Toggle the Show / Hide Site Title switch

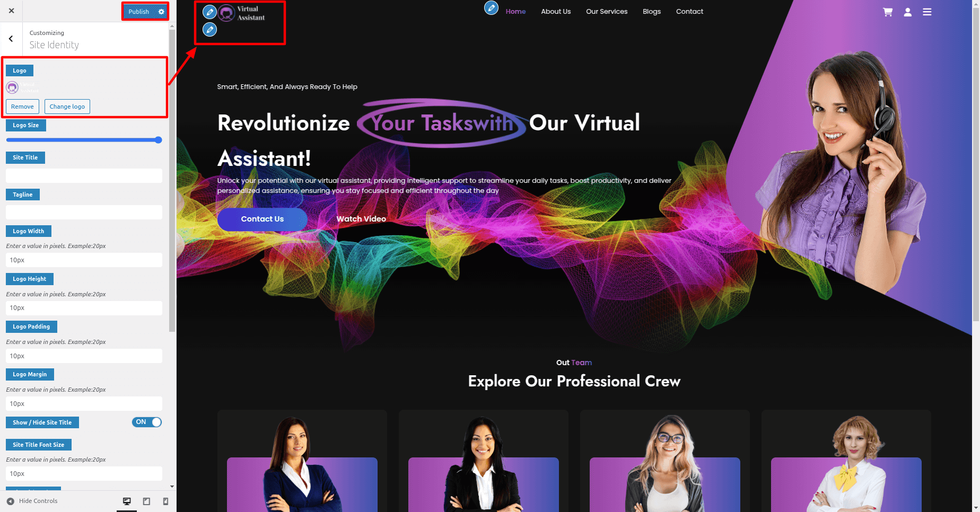(x=147, y=422)
